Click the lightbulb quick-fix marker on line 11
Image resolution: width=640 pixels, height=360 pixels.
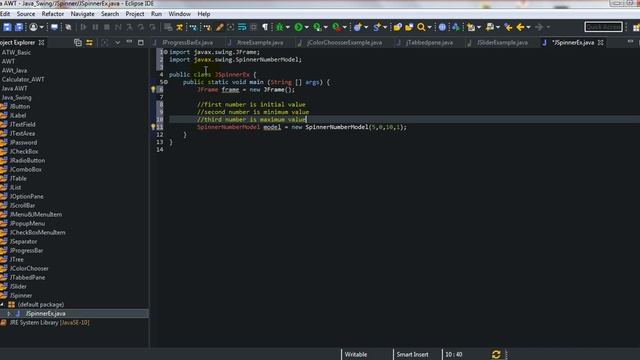click(153, 127)
